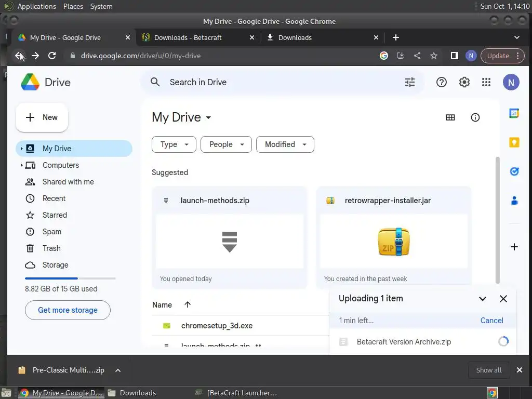Switch to the Downloads tab
Viewport: 532px width, 399px height.
pos(322,37)
